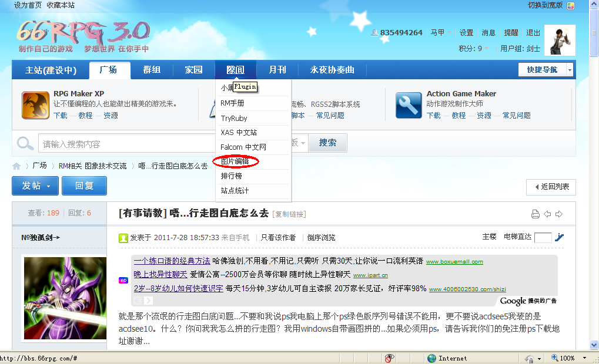Image resolution: width=599 pixels, height=364 pixels.
Task: Open the 快捷导航 dropdown arrow
Action: 570,70
